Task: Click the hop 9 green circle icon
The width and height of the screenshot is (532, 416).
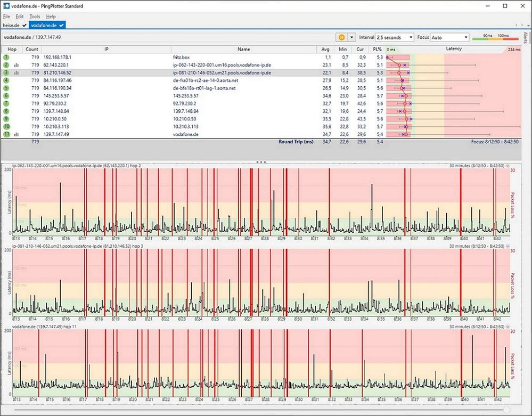Action: tap(6, 119)
